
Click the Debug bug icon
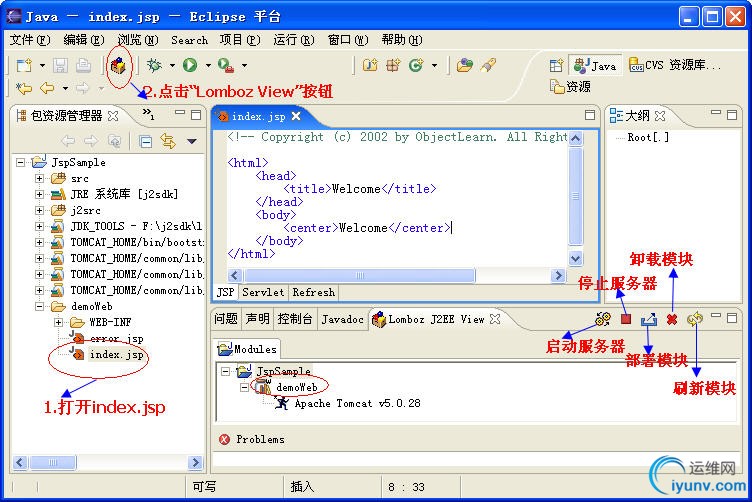(154, 65)
